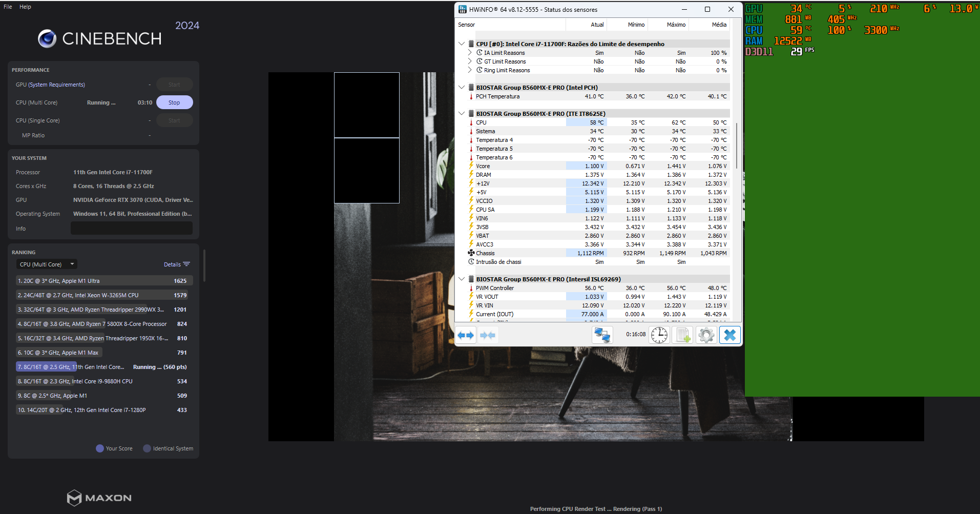980x514 pixels.
Task: Select the VBAT sensor row
Action: pyautogui.click(x=598, y=236)
